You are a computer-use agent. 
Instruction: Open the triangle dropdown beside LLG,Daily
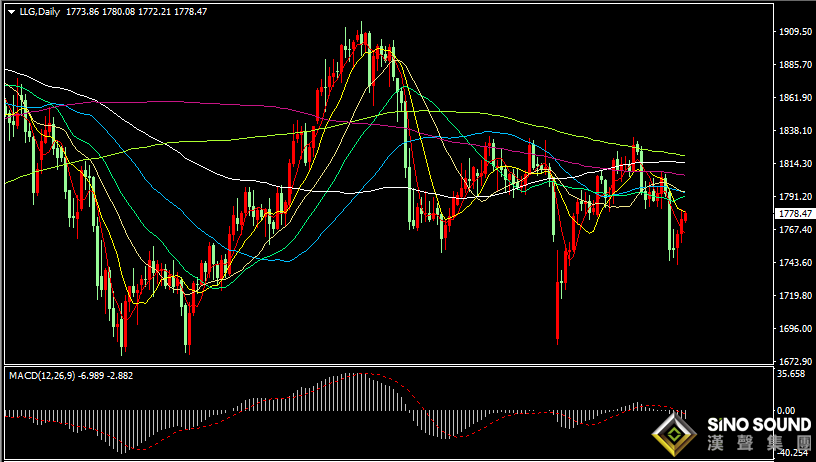12,11
